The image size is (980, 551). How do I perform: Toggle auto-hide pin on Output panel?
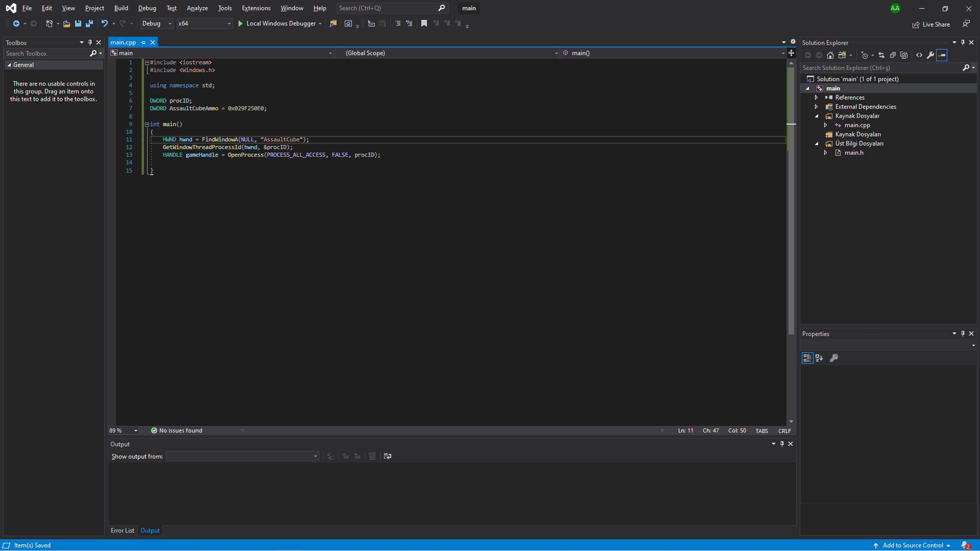(782, 444)
